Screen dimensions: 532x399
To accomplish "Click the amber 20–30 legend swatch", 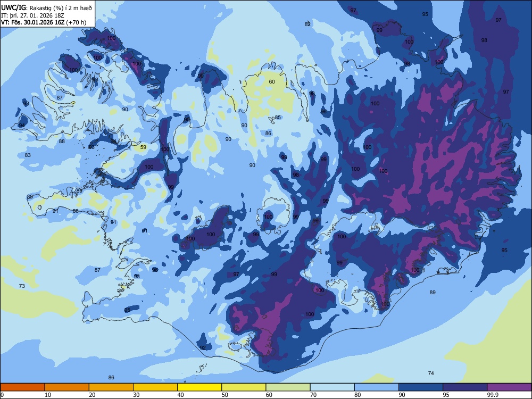I will click(x=111, y=387).
